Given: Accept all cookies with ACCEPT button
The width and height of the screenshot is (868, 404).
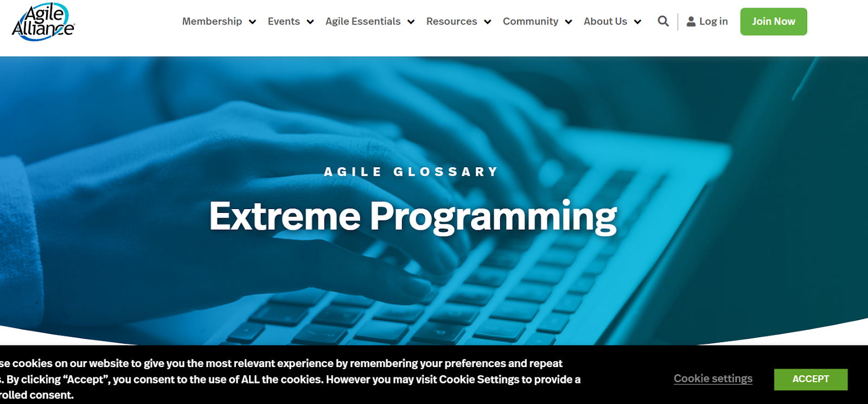Looking at the screenshot, I should 810,379.
